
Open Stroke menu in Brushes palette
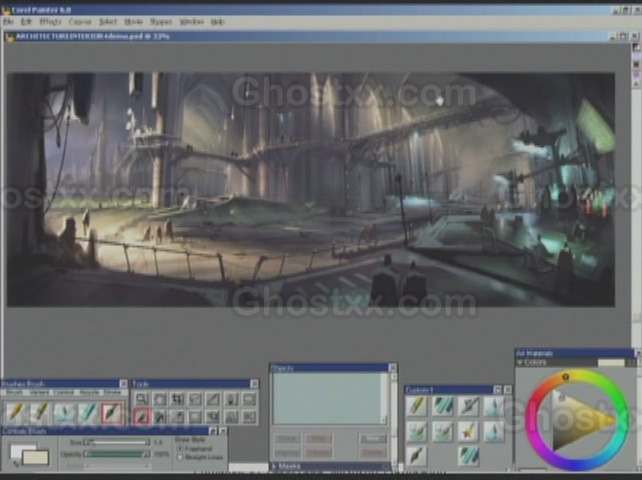click(x=112, y=392)
